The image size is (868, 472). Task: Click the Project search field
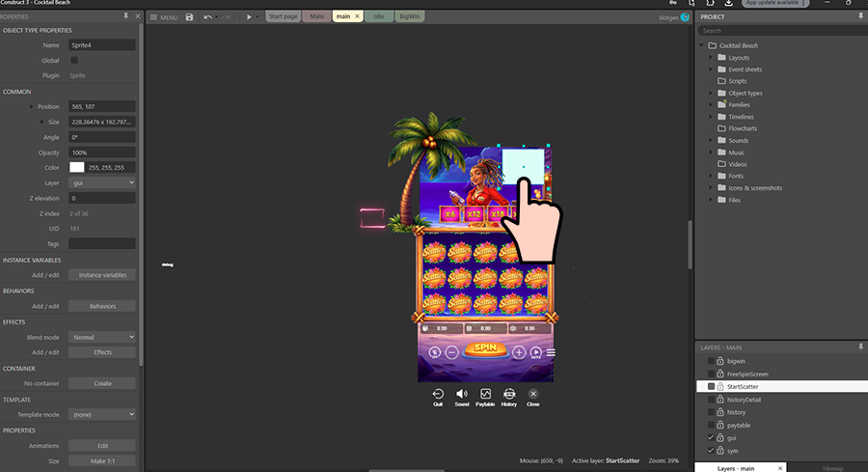click(783, 31)
